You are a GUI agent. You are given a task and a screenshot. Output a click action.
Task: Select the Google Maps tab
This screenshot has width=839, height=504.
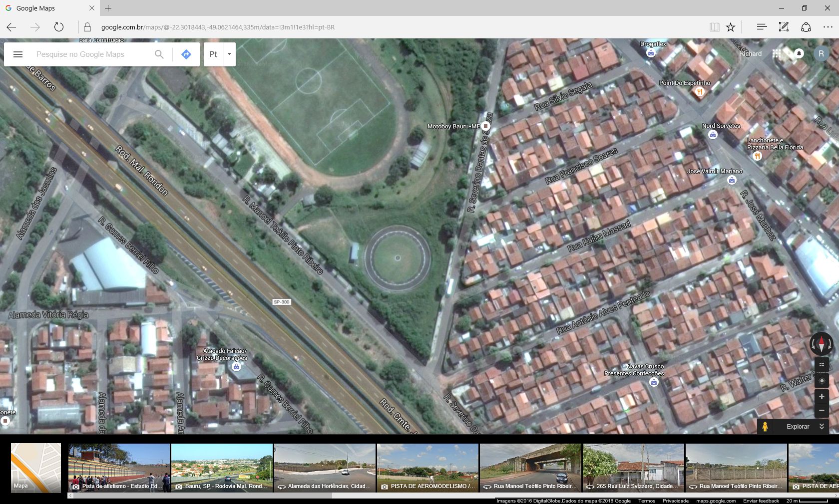point(50,8)
